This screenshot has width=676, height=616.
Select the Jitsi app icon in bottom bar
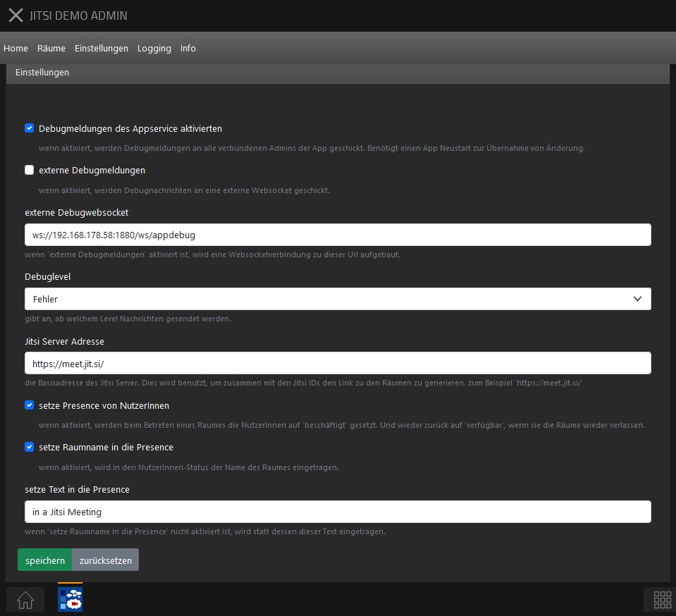(x=70, y=599)
